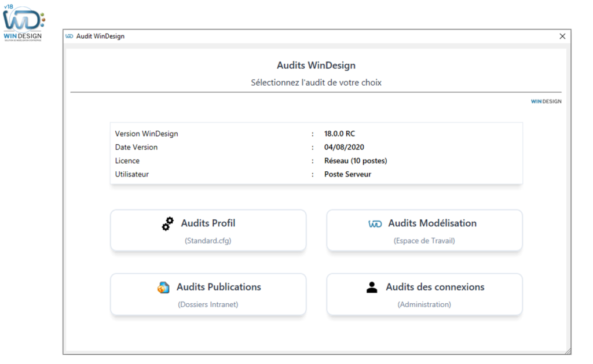Close the Audit WinDesign window
Image resolution: width=593 pixels, height=364 pixels.
(562, 36)
